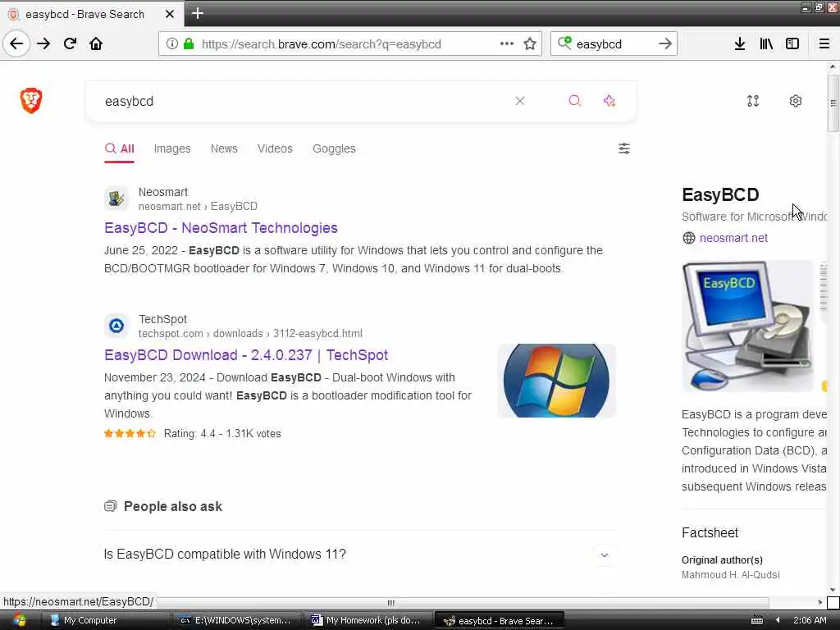Switch to the Goggles tab
Screen dimensions: 840x630
334,148
